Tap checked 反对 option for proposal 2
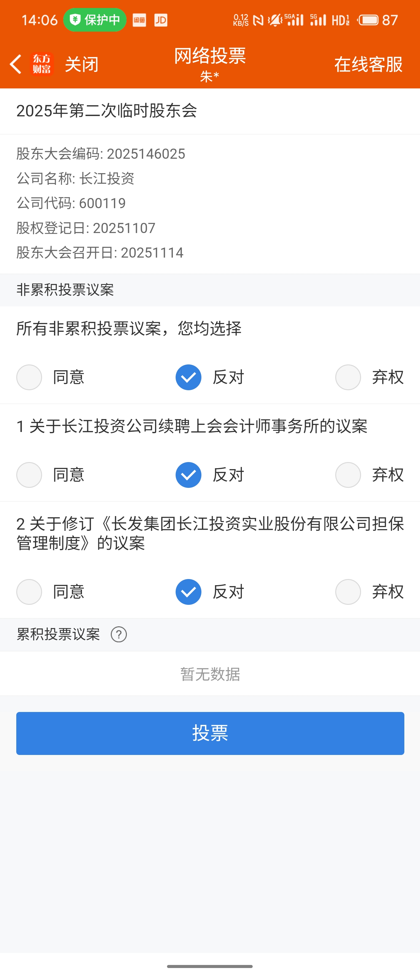Screen dimensions: 420x980 click(x=189, y=592)
